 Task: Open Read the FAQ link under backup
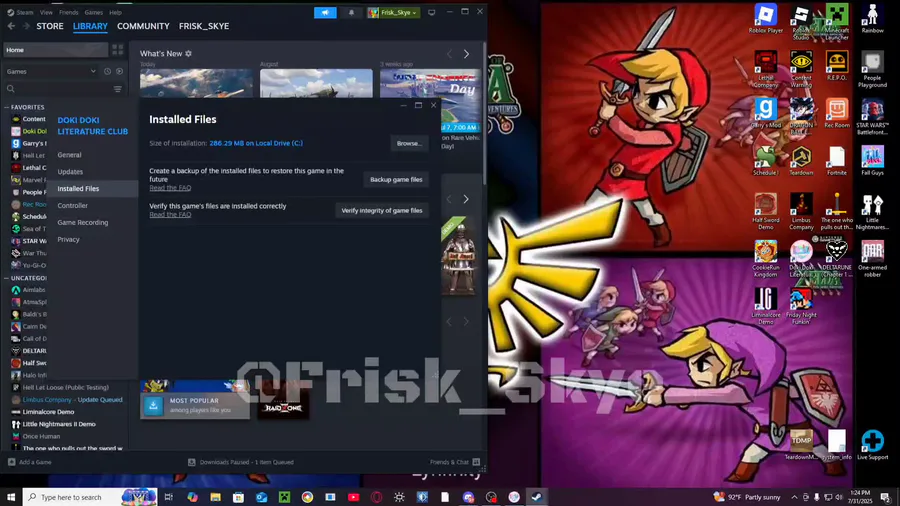tap(170, 188)
